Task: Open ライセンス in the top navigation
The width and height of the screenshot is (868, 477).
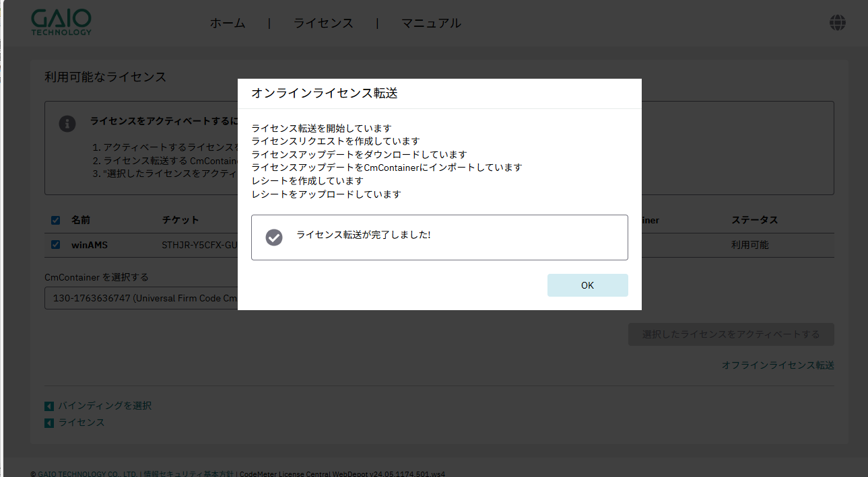Action: [323, 23]
